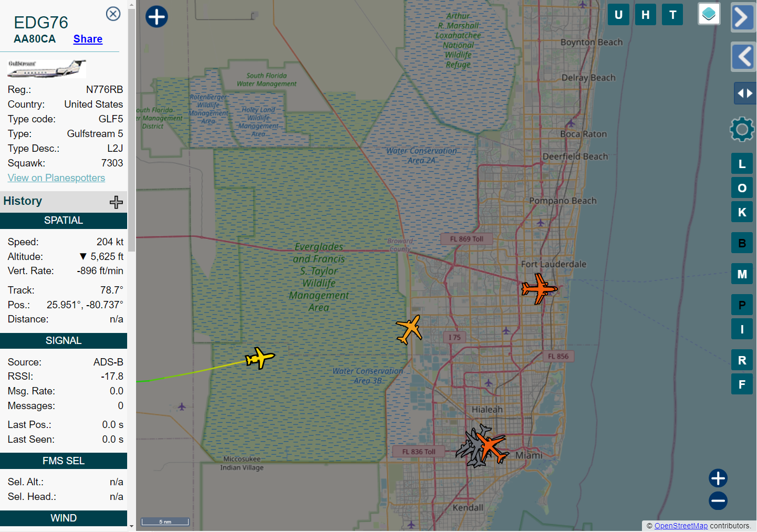Click the type code GLF5

click(111, 119)
